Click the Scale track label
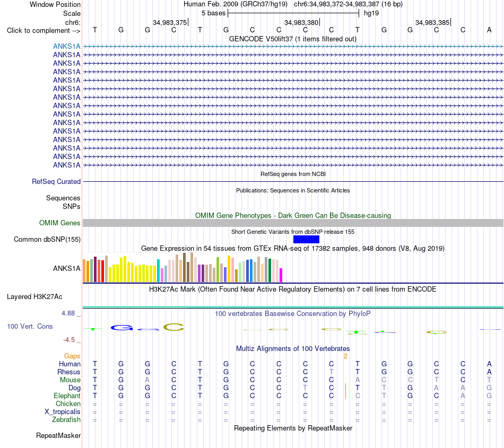 72,13
